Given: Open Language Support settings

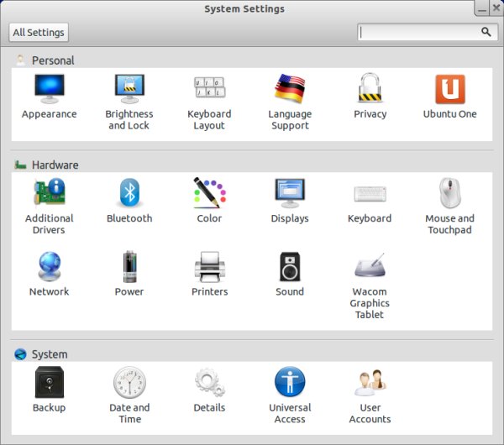Looking at the screenshot, I should point(290,102).
